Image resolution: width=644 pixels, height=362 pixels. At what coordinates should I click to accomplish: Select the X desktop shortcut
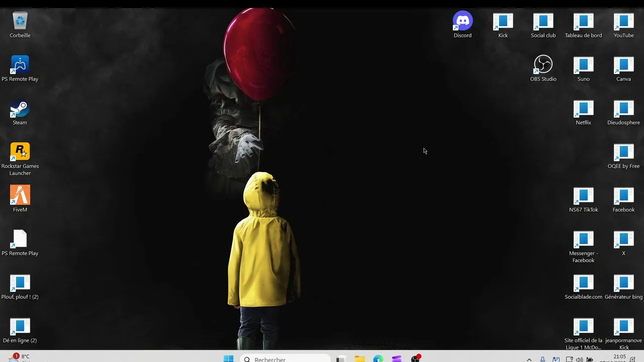coord(624,243)
